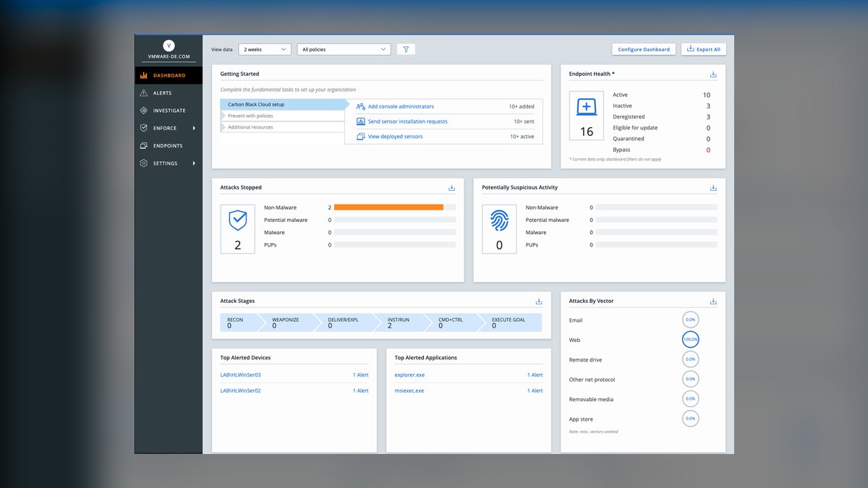Click the Active endpoints count 10
Image resolution: width=868 pixels, height=488 pixels.
pyautogui.click(x=707, y=95)
